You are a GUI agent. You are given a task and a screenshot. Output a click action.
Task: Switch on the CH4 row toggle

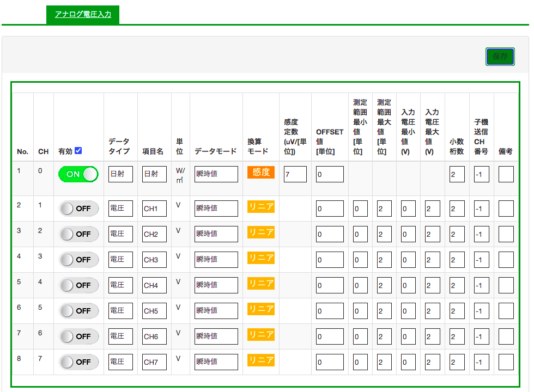[78, 285]
